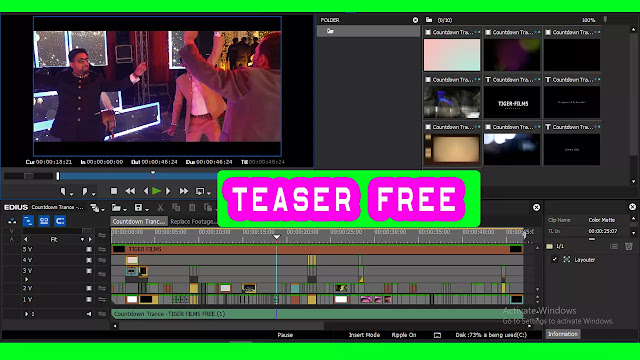Toggle the 4 V track video mute

point(89,260)
